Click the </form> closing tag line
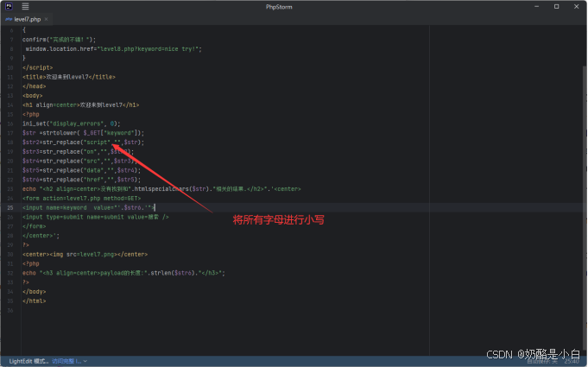588x367 pixels. (35, 226)
